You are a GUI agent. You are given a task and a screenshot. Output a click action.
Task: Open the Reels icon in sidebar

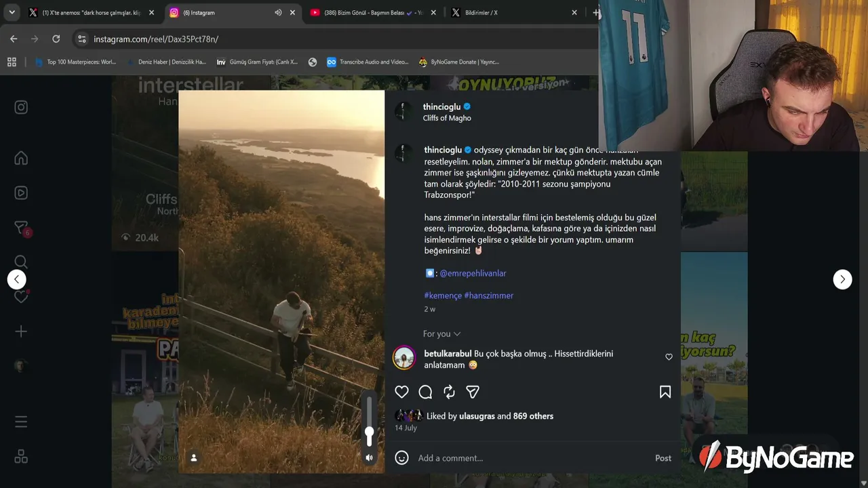click(21, 192)
